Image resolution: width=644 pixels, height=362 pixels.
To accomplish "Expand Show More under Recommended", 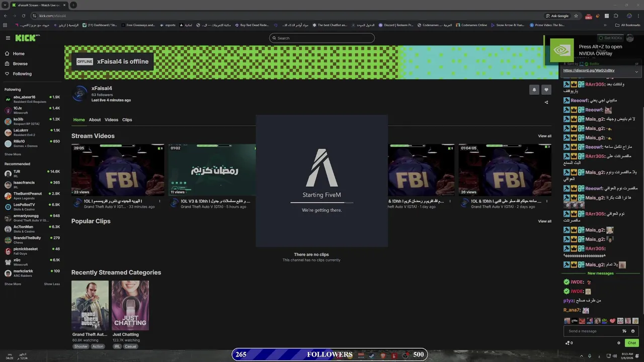I will coord(13,284).
